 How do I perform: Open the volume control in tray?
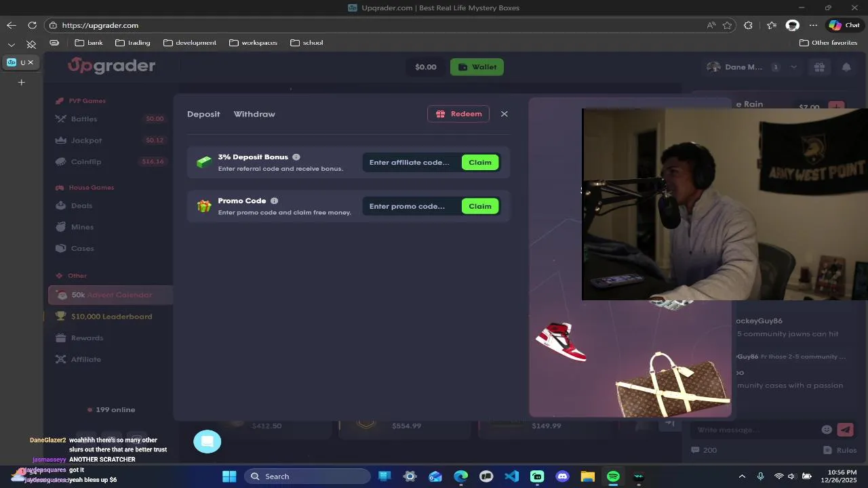coord(791,476)
